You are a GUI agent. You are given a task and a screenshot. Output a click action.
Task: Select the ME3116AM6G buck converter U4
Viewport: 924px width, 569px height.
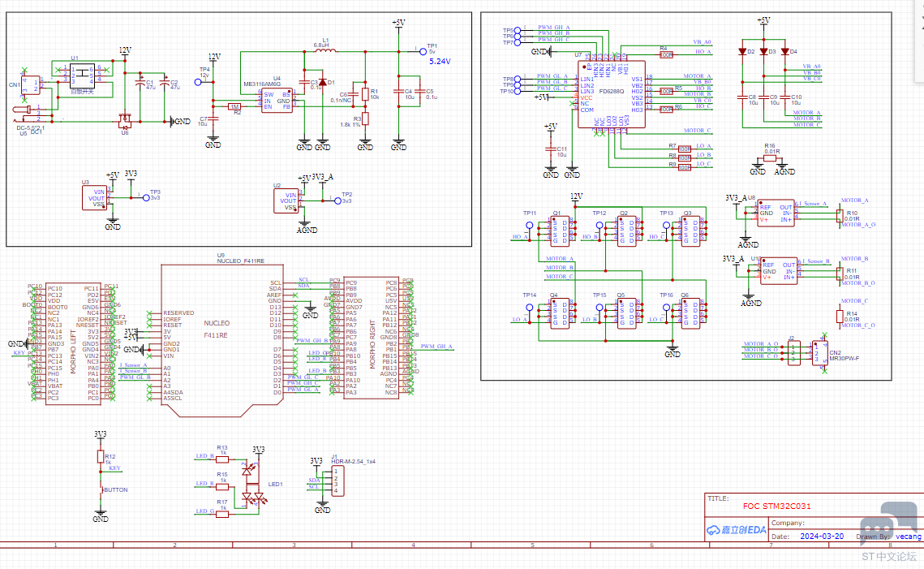(277, 100)
